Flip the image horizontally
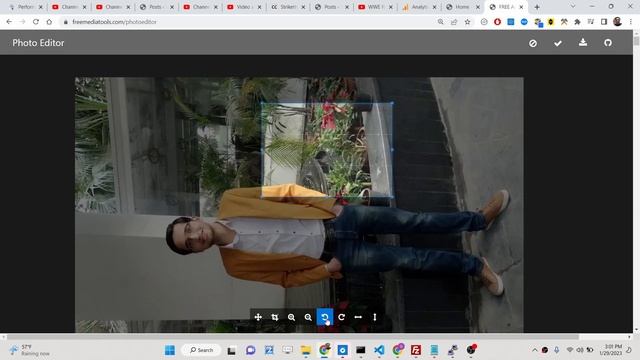This screenshot has height=360, width=640. [x=358, y=317]
